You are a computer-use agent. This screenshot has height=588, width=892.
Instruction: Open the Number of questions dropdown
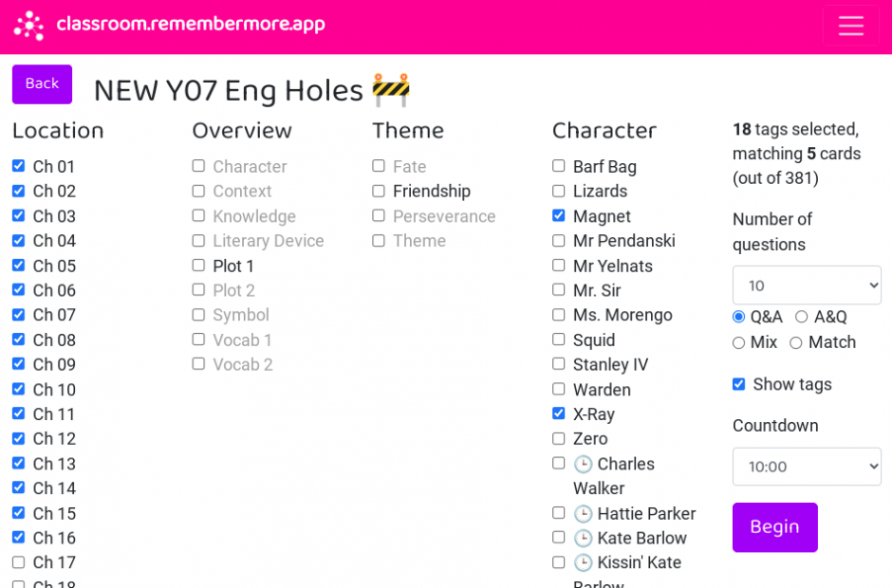pyautogui.click(x=807, y=285)
